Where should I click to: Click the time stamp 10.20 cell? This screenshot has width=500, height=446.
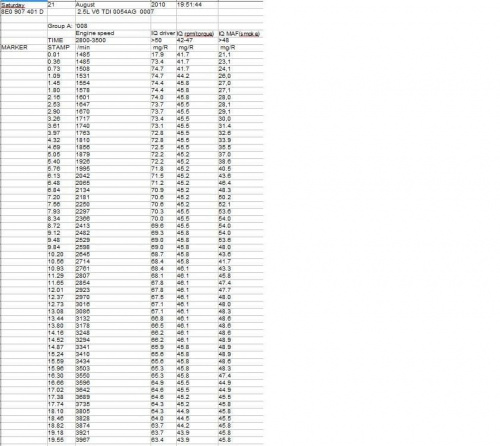pos(61,254)
